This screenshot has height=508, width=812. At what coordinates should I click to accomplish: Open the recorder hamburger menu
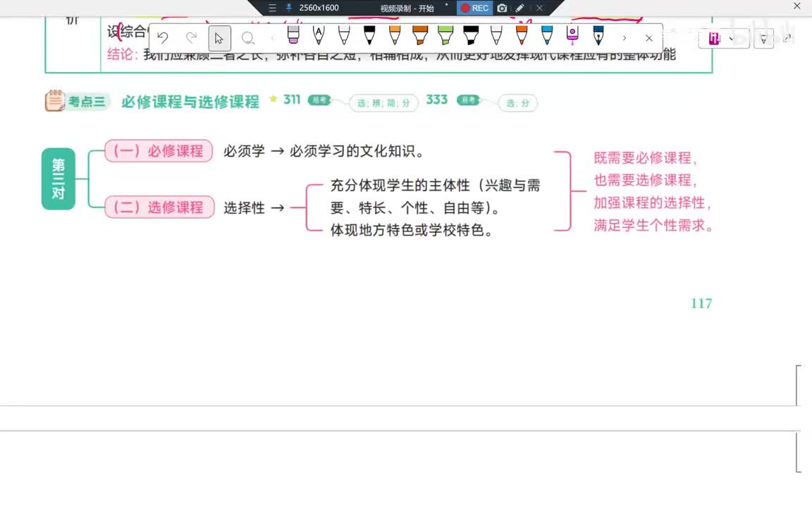[x=272, y=8]
